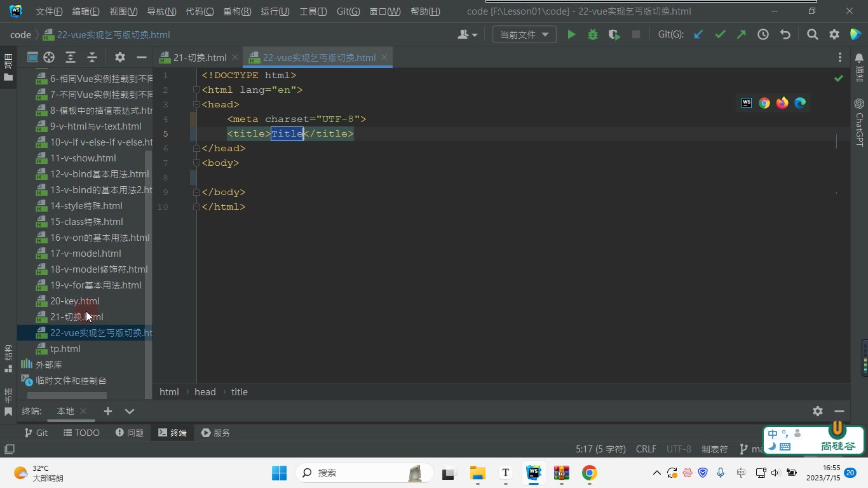
Task: Open terminal new session options chevron
Action: [x=130, y=411]
